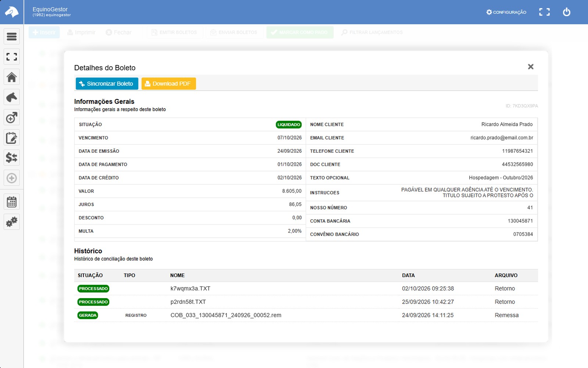Open the calendar icon in the sidebar
The image size is (588, 368).
click(12, 202)
